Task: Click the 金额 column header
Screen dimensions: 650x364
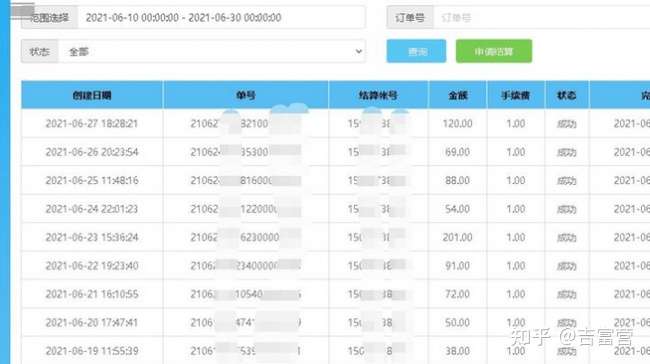Action: [x=458, y=95]
